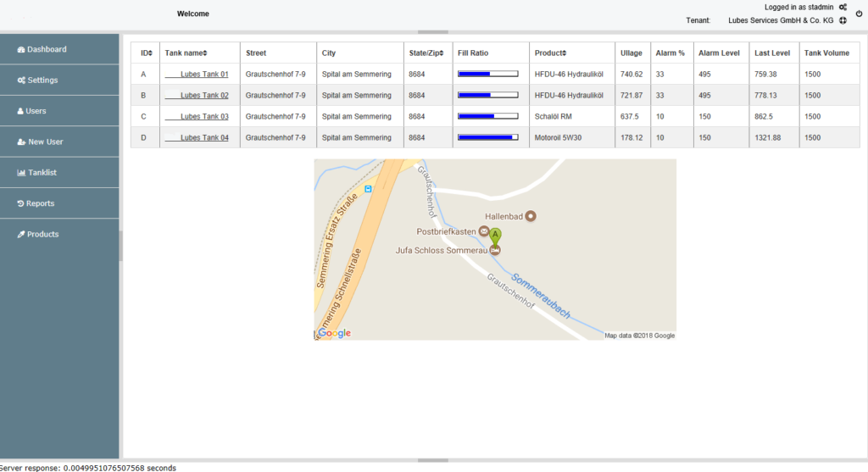Click 'Lubes Services GmbH & Co. KG' tenant name

point(781,20)
